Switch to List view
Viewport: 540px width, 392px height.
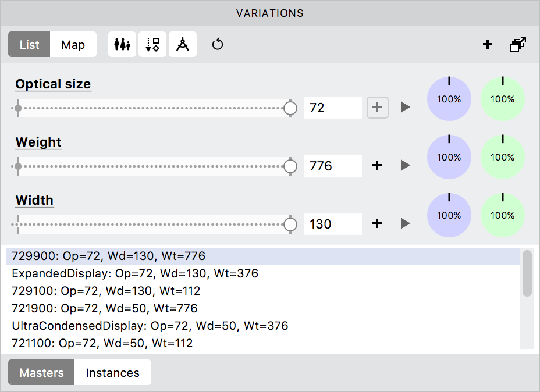(x=29, y=44)
